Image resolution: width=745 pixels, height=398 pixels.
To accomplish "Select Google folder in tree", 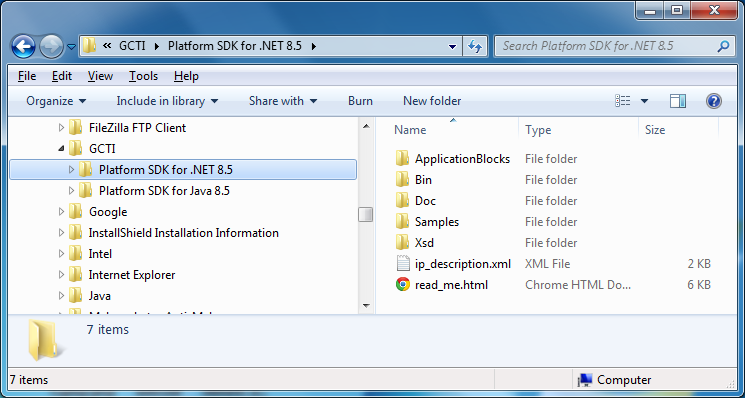I will click(x=108, y=212).
